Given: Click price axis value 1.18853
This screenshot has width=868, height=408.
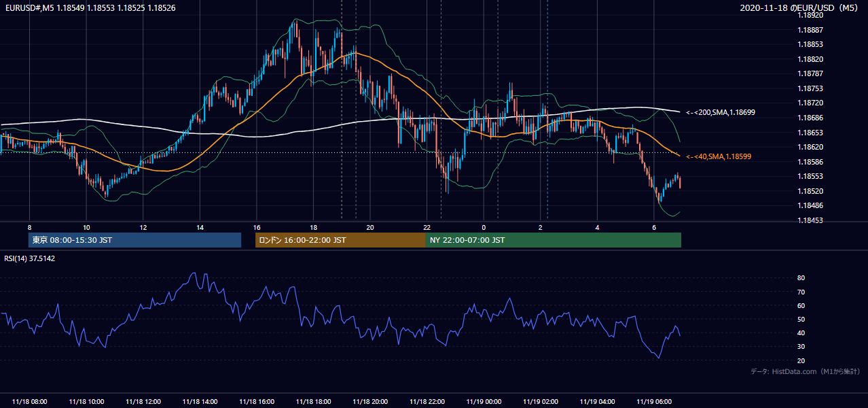Looking at the screenshot, I should pos(810,44).
